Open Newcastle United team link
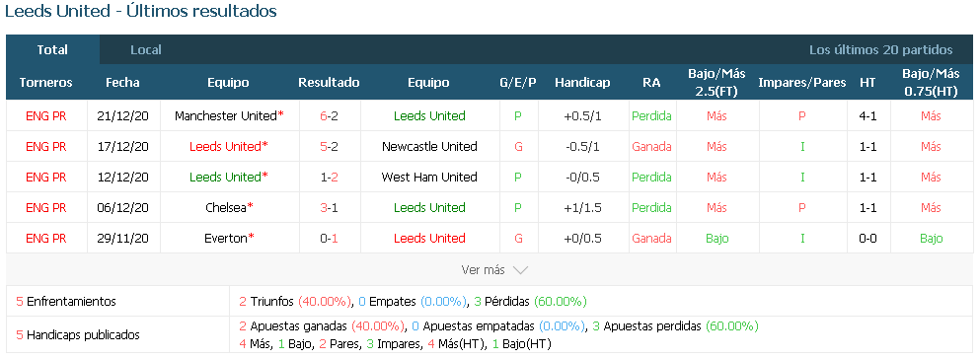Screen dimensions: 980x359 click(x=429, y=147)
